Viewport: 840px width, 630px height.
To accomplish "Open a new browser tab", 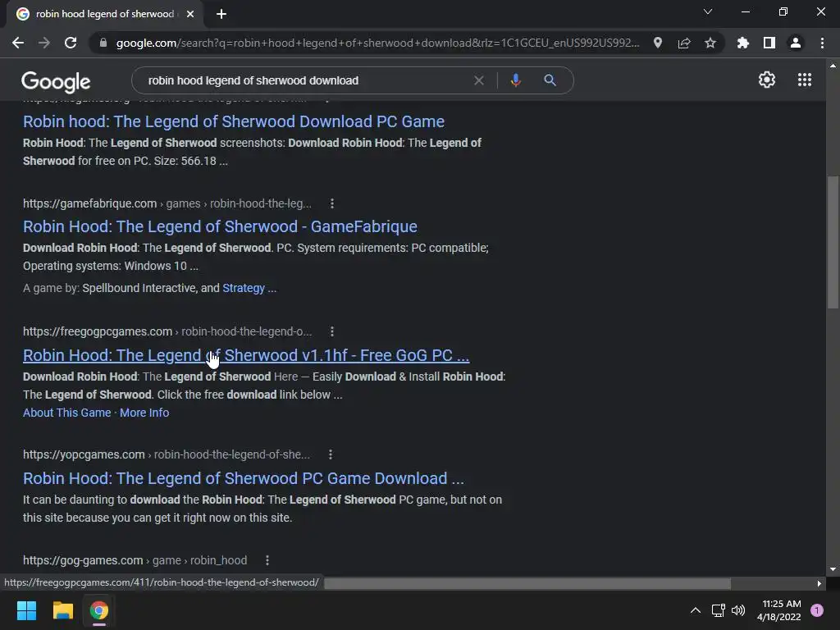I will click(x=221, y=14).
